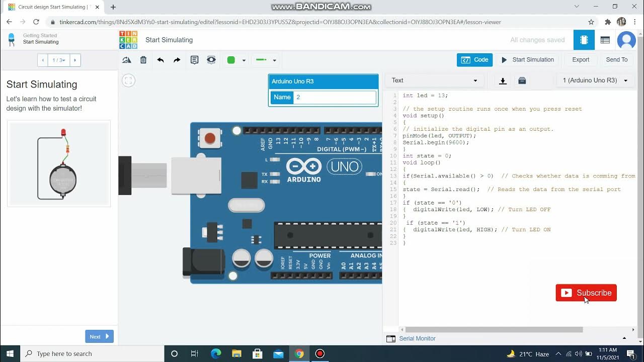644x362 pixels.
Task: Click the address bar URL
Action: point(280,22)
